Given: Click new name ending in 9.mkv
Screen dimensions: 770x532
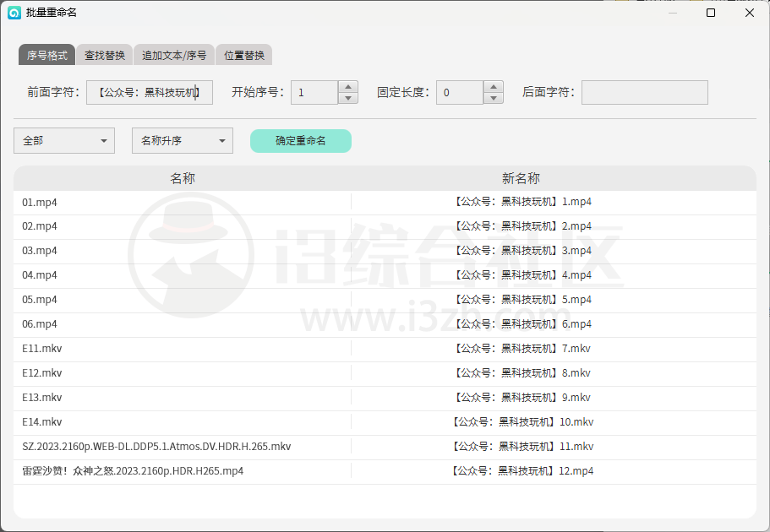Looking at the screenshot, I should coord(521,398).
